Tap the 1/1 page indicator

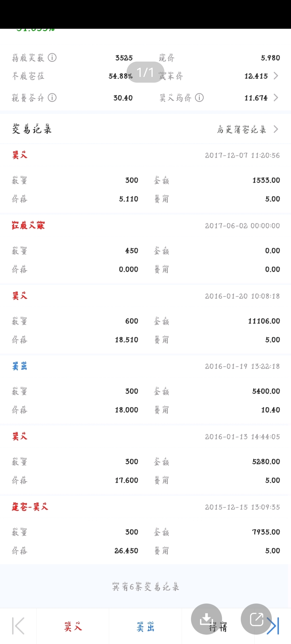pos(145,72)
